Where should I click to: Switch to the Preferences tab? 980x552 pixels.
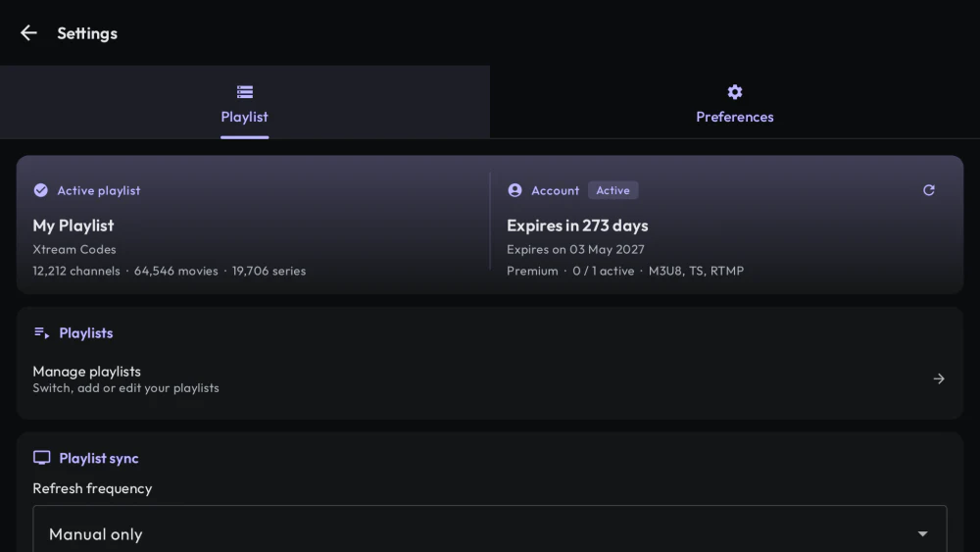735,103
